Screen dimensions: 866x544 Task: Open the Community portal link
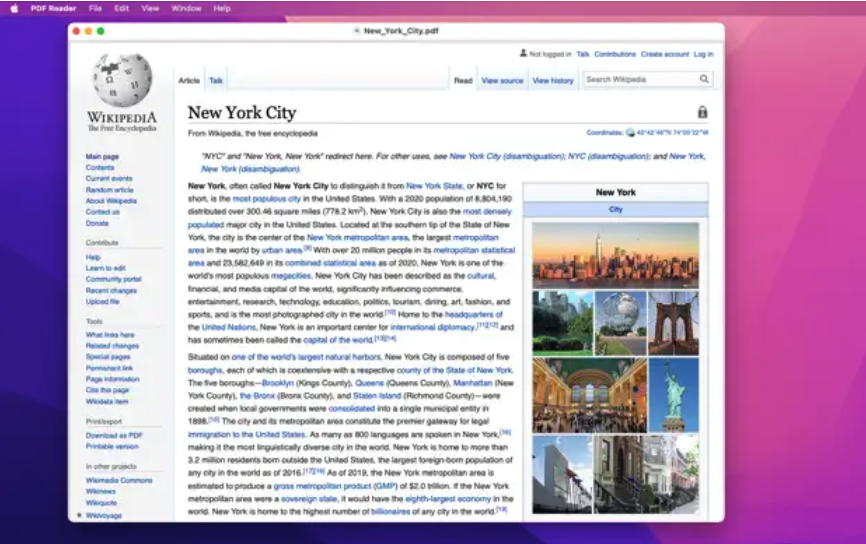113,279
